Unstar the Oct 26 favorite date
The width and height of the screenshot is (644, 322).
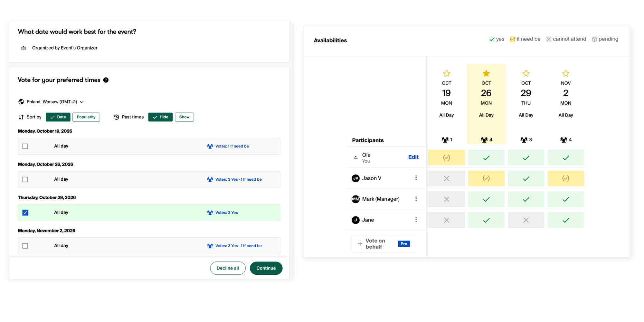coord(486,73)
